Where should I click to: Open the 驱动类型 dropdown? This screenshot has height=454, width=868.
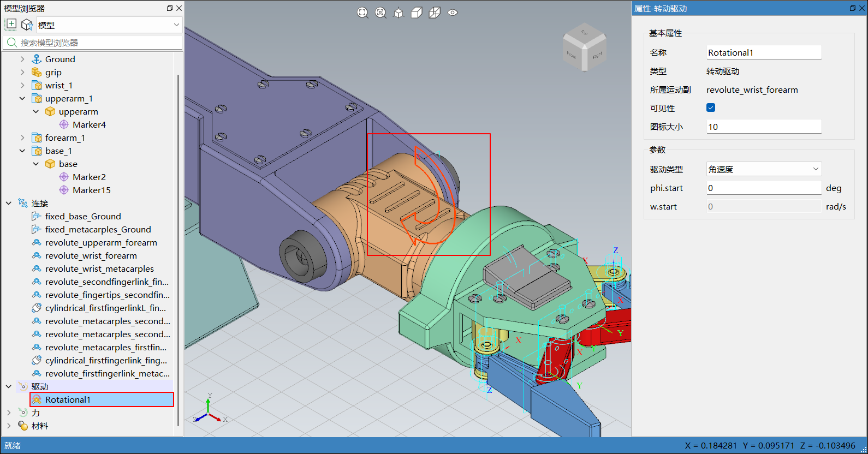click(x=764, y=169)
